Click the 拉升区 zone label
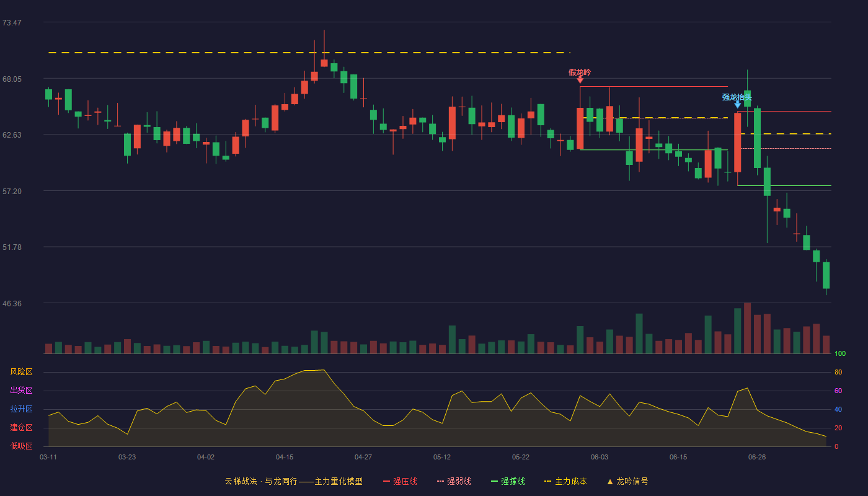 pos(21,409)
